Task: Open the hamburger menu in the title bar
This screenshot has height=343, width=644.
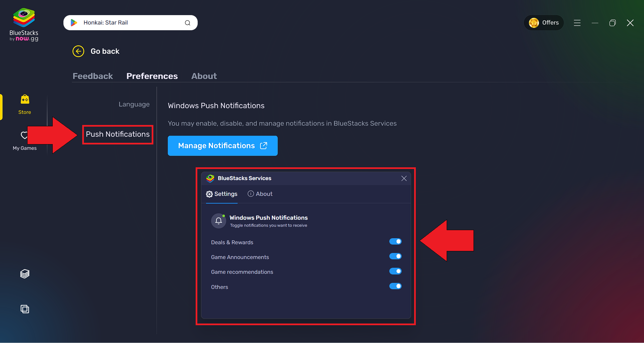Action: coord(577,23)
